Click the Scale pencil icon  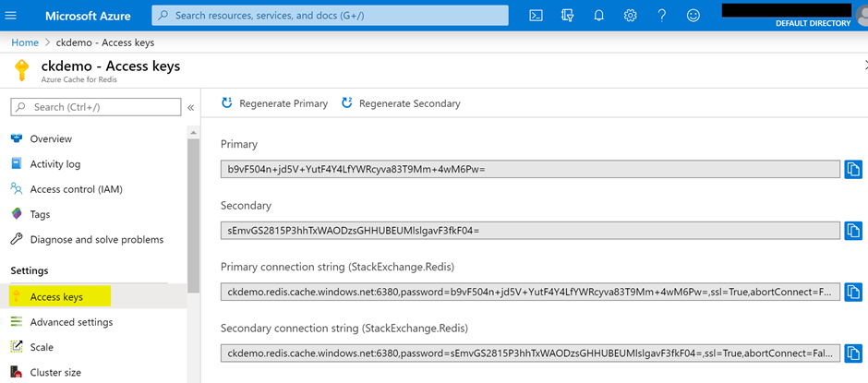(17, 347)
